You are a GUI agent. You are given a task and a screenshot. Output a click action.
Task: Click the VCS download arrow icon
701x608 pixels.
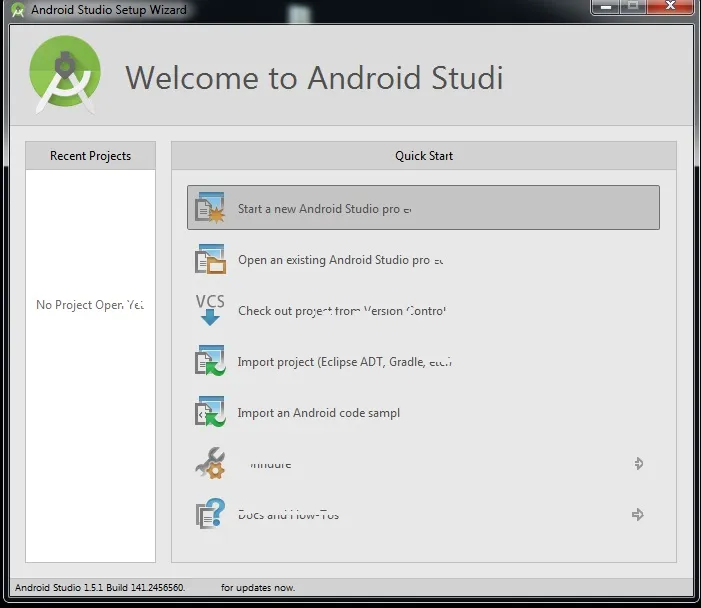[210, 309]
